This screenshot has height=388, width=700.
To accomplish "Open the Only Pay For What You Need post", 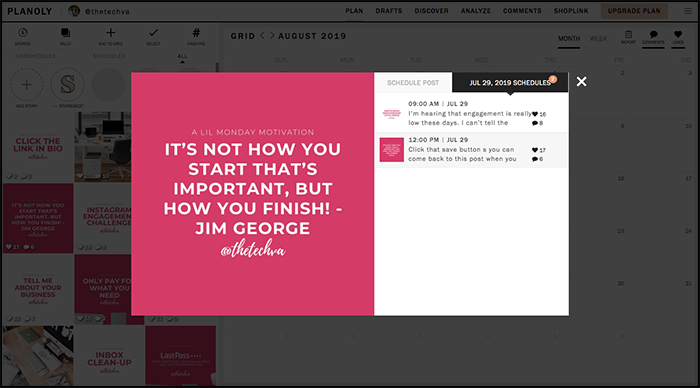I will click(103, 289).
